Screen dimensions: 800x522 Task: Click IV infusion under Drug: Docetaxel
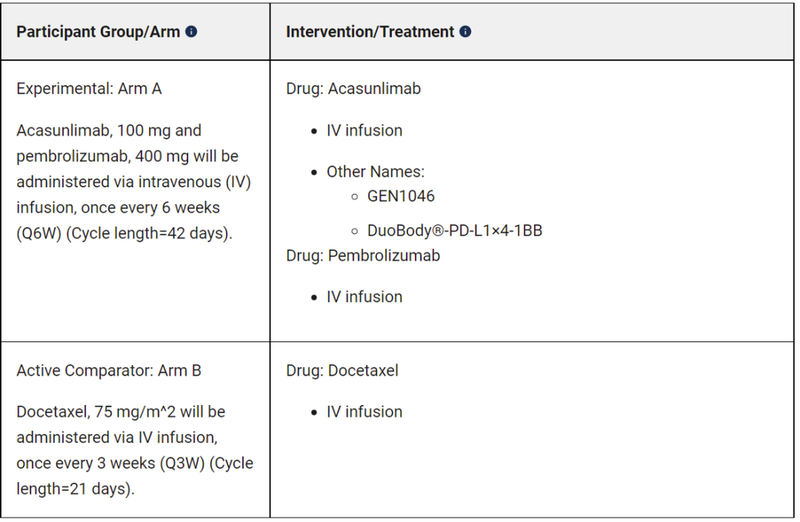coord(364,412)
